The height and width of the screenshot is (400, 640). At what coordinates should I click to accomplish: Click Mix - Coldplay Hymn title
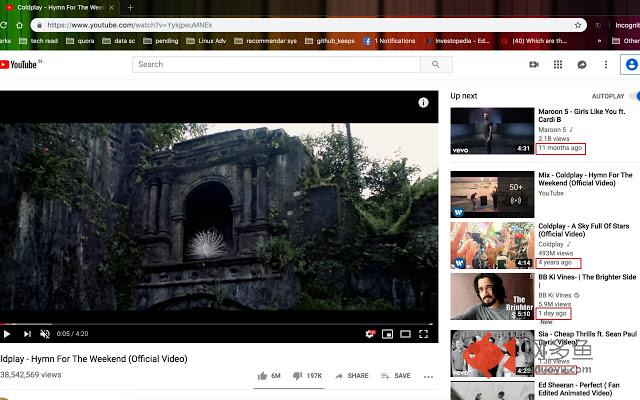pyautogui.click(x=585, y=179)
